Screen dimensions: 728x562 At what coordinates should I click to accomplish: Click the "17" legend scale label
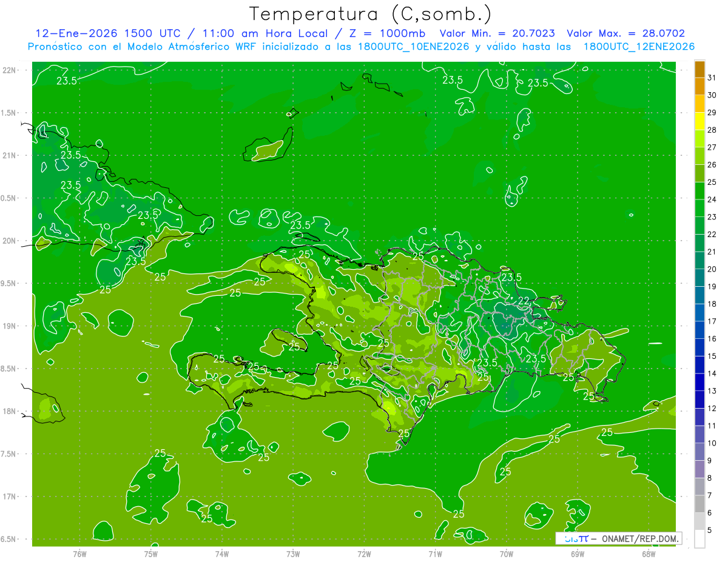pyautogui.click(x=712, y=321)
